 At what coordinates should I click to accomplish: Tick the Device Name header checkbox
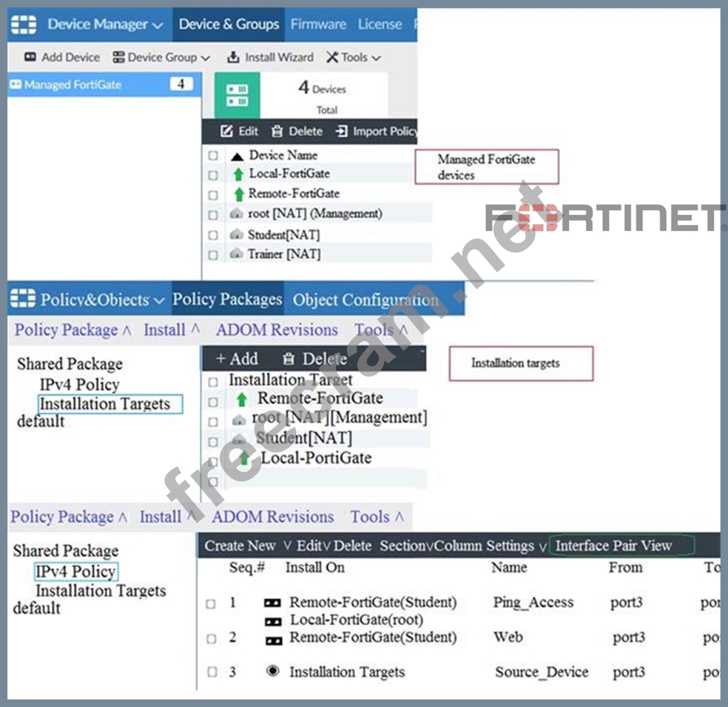coord(213,155)
